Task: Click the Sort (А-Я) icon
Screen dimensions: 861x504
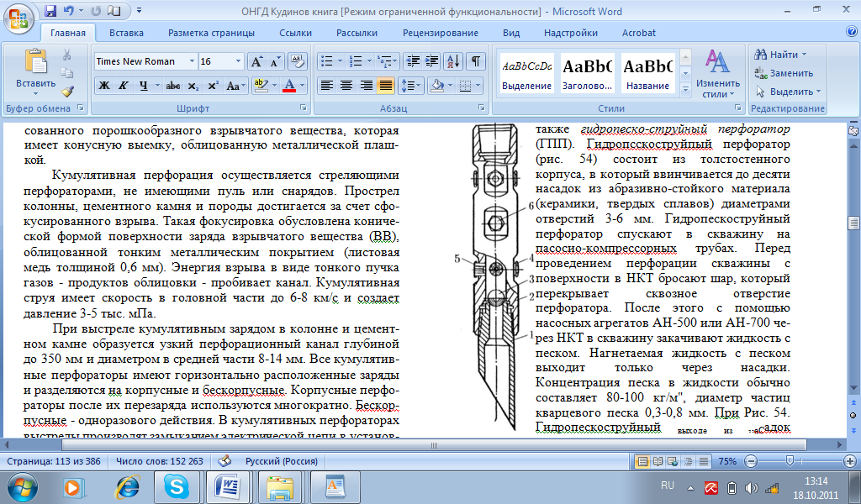Action: tap(454, 62)
